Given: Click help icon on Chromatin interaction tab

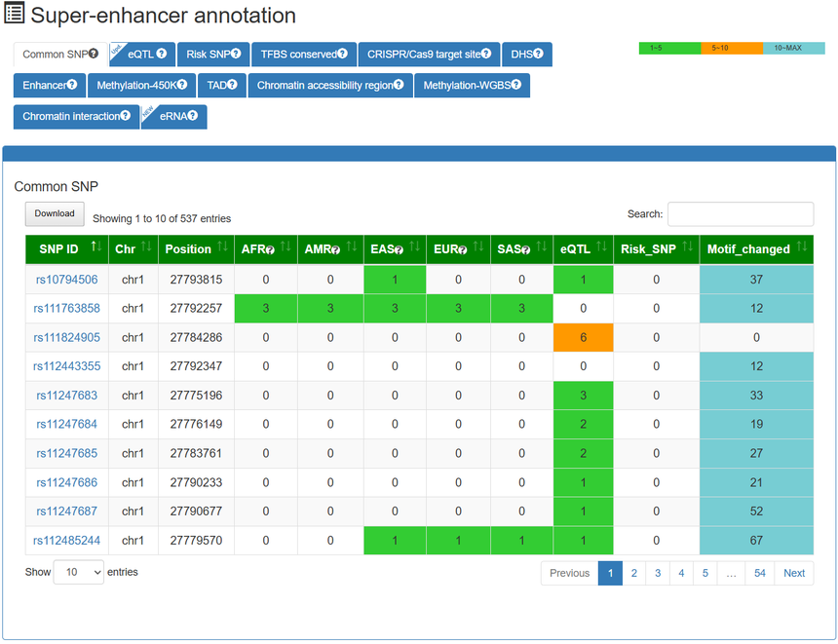Looking at the screenshot, I should coord(126,117).
